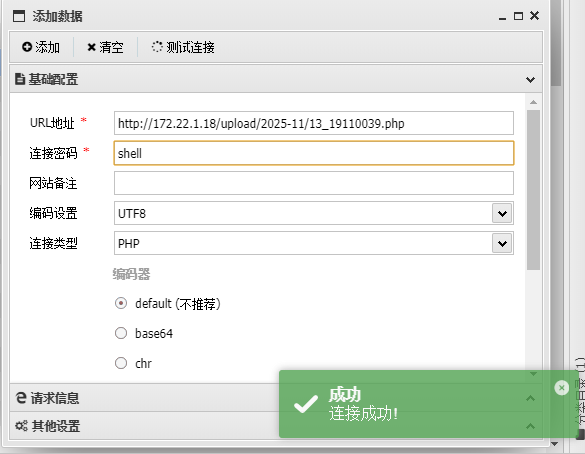Click the form panel vertical scrollbar
Image resolution: width=585 pixels, height=454 pixels.
pos(534,190)
